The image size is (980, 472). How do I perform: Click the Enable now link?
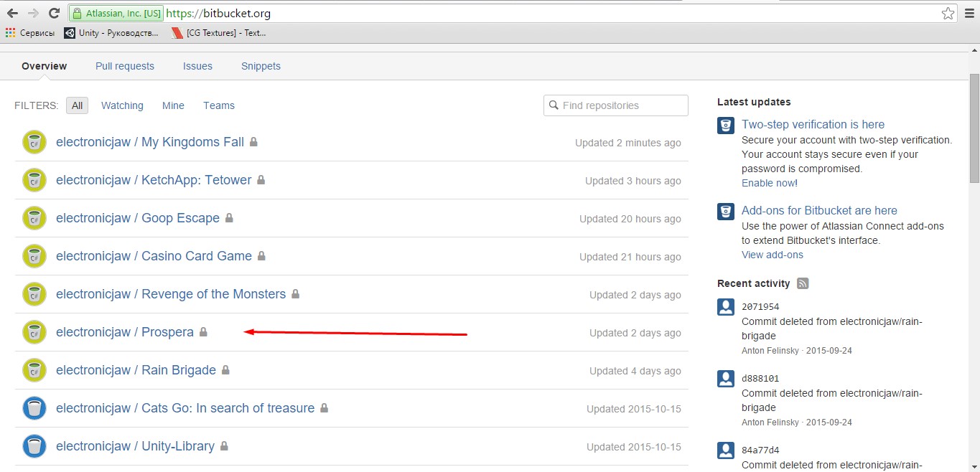pyautogui.click(x=768, y=183)
